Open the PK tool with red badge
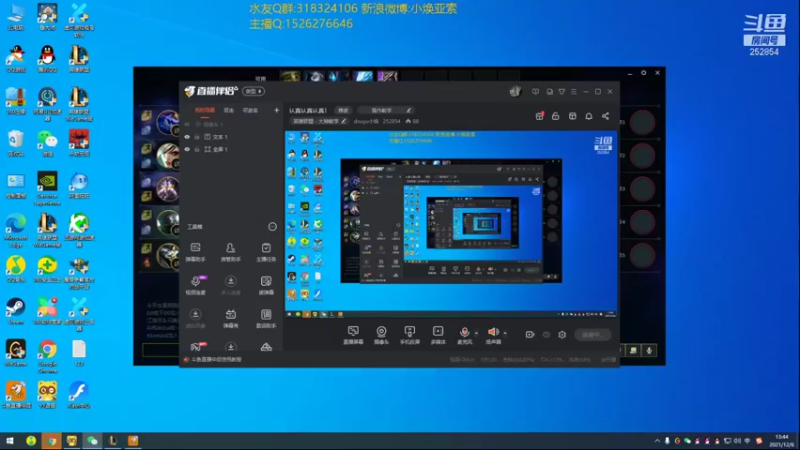The image size is (800, 450). click(196, 347)
